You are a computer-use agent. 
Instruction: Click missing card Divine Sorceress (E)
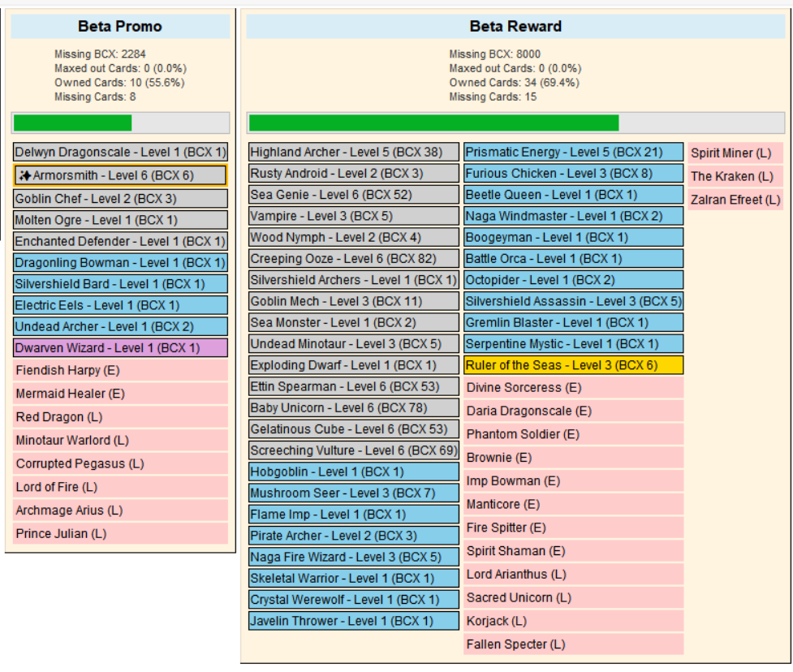[574, 388]
